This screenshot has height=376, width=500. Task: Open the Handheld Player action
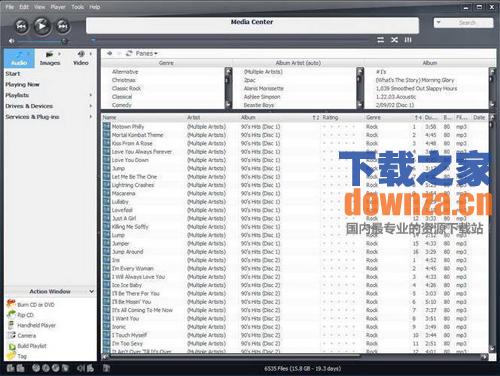[32, 325]
